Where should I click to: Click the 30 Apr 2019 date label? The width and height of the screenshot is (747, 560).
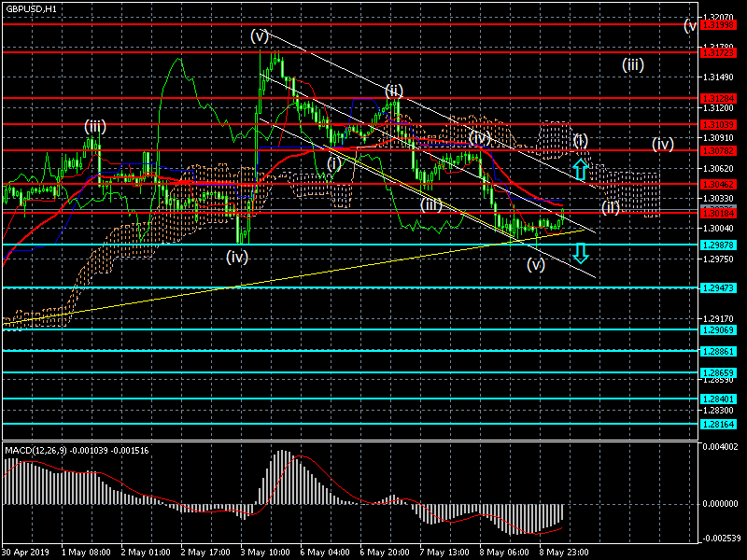click(x=25, y=553)
